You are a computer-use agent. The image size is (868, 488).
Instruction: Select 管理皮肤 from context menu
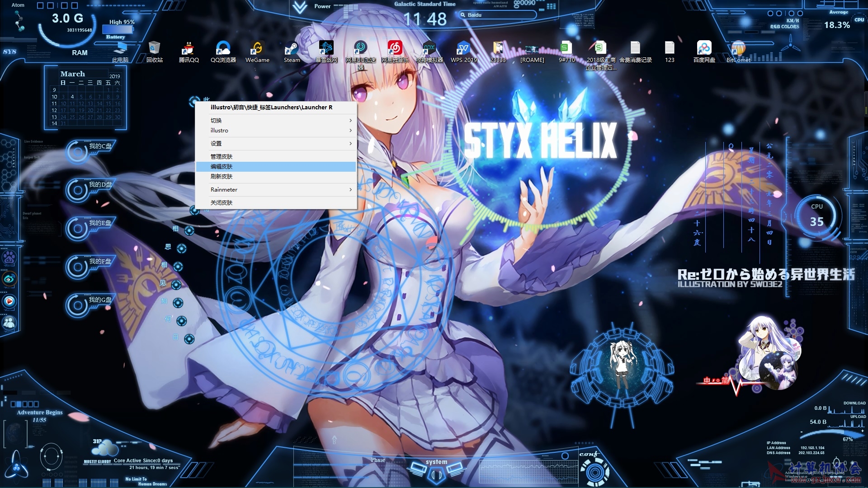point(276,156)
